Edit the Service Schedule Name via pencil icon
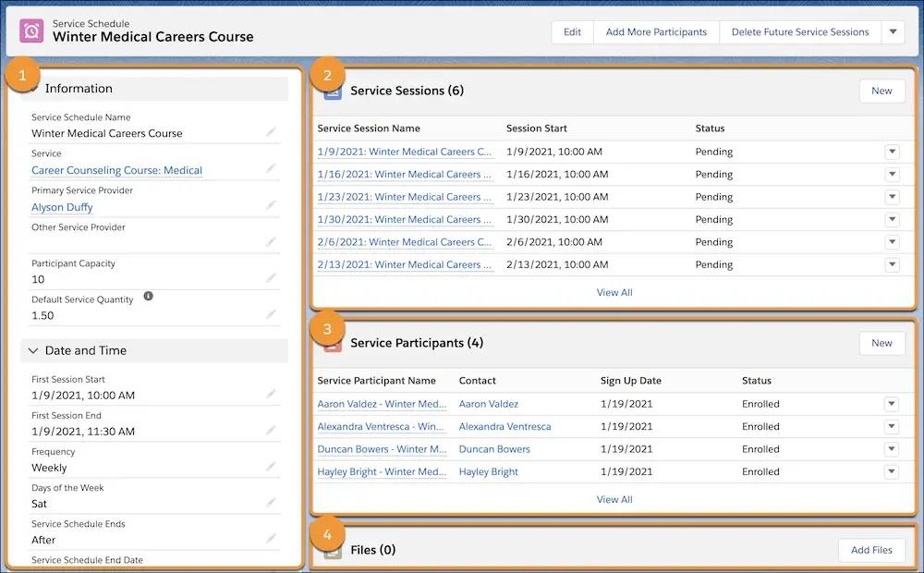This screenshot has height=573, width=924. 271,129
